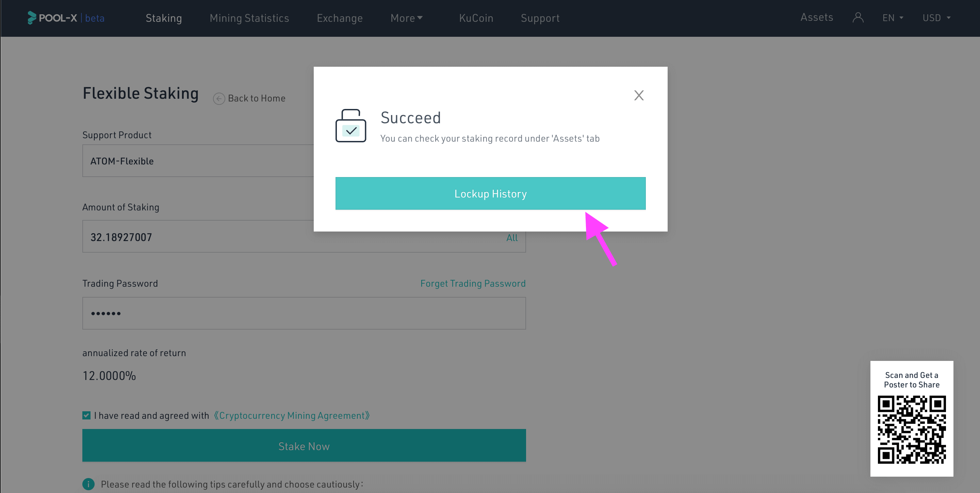The height and width of the screenshot is (493, 980).
Task: Open the USD currency dropdown
Action: pyautogui.click(x=936, y=18)
